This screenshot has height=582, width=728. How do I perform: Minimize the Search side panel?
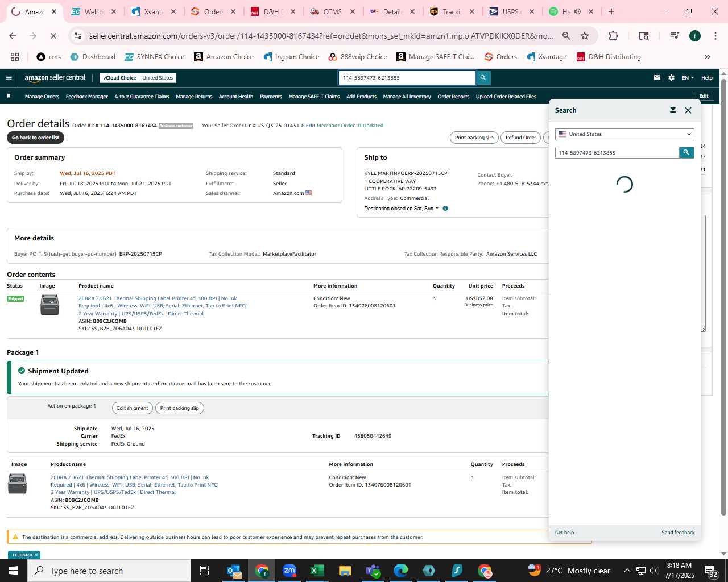click(673, 110)
